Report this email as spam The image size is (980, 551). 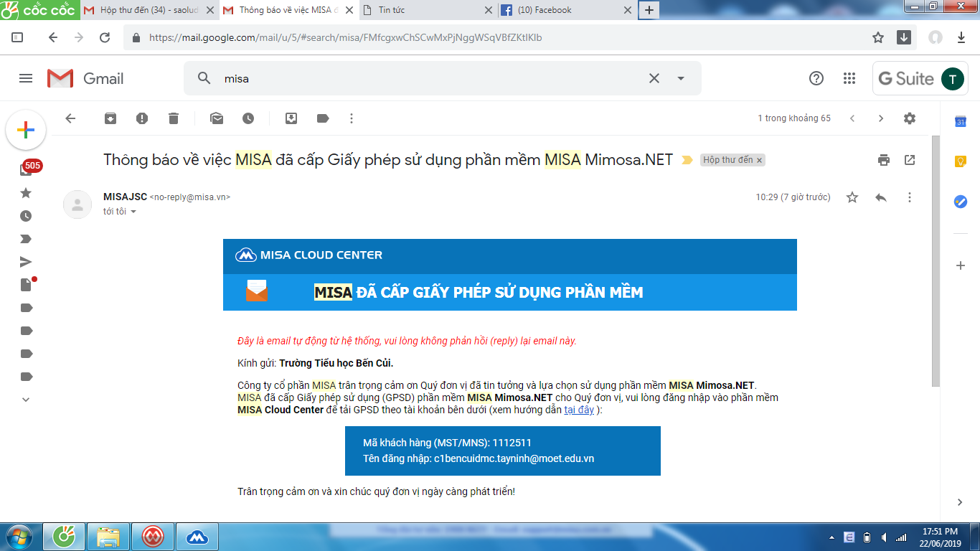(142, 118)
